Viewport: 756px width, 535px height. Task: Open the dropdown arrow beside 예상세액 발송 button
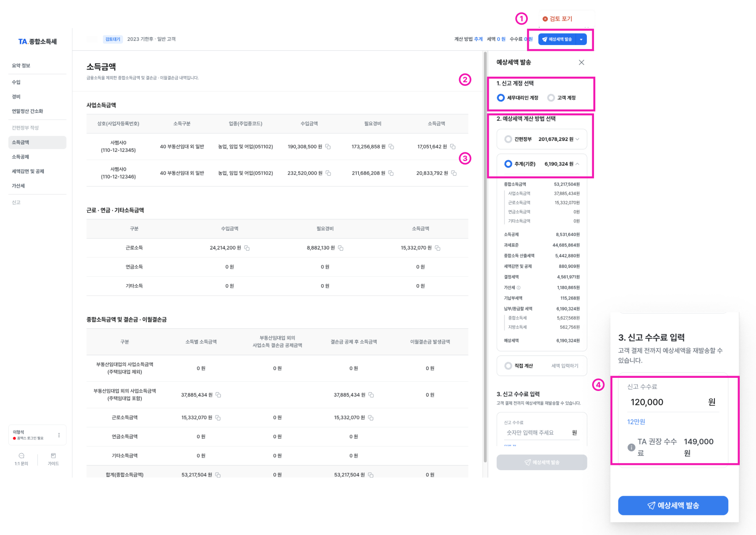581,39
